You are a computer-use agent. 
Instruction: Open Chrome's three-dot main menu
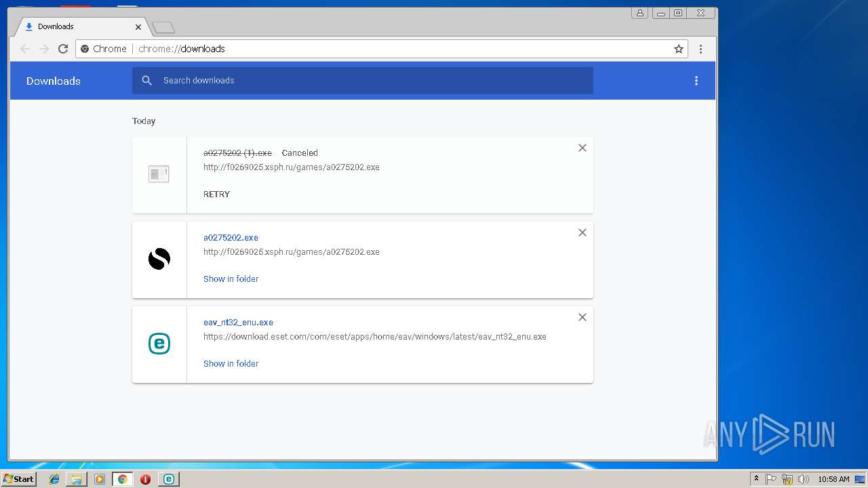tap(701, 49)
